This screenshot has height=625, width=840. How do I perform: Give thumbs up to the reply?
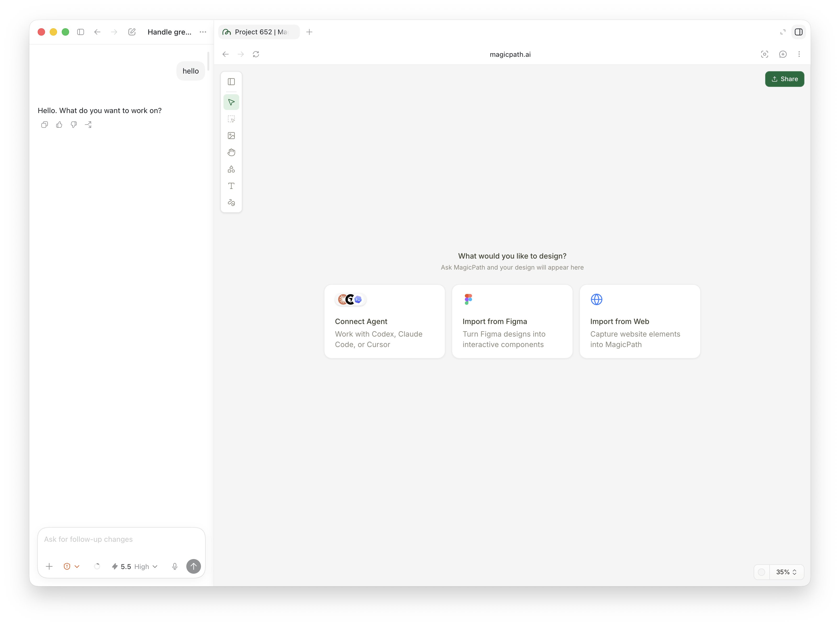(59, 125)
